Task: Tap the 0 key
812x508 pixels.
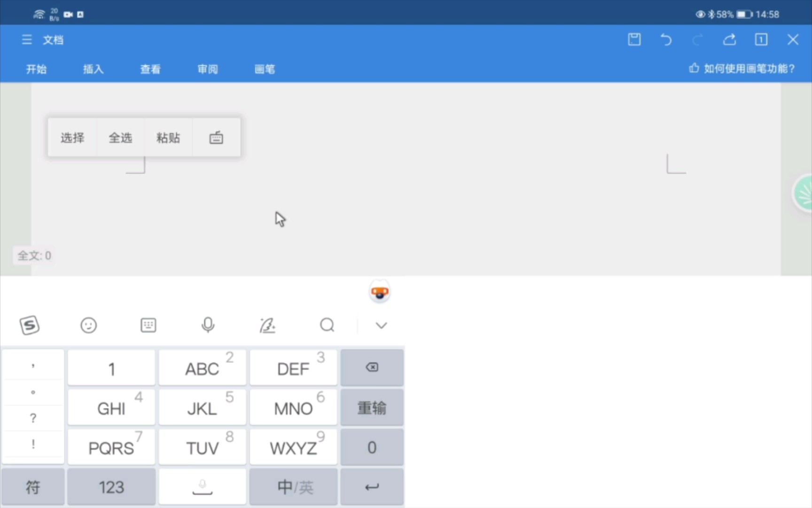Action: [372, 446]
